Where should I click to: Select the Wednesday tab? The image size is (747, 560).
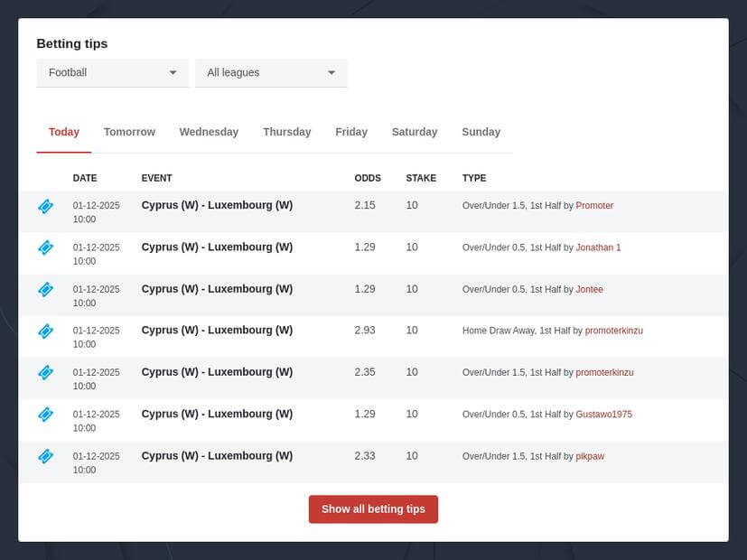[209, 132]
